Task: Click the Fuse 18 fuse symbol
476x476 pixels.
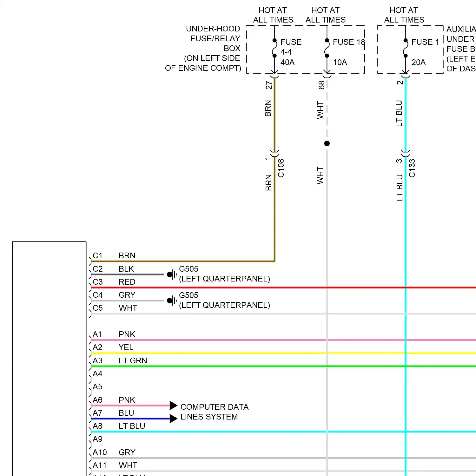Action: 327,48
